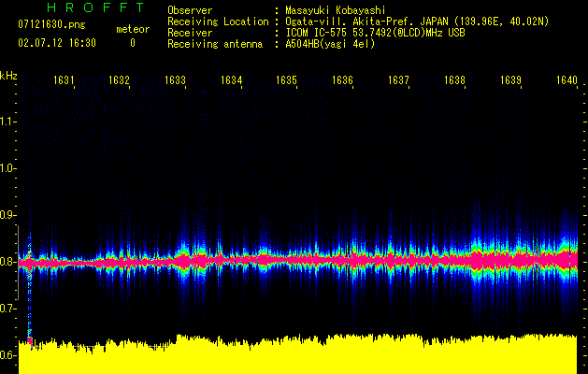Screen dimensions: 588x374
Task: Select the filename 07121630.png
Action: click(x=51, y=25)
